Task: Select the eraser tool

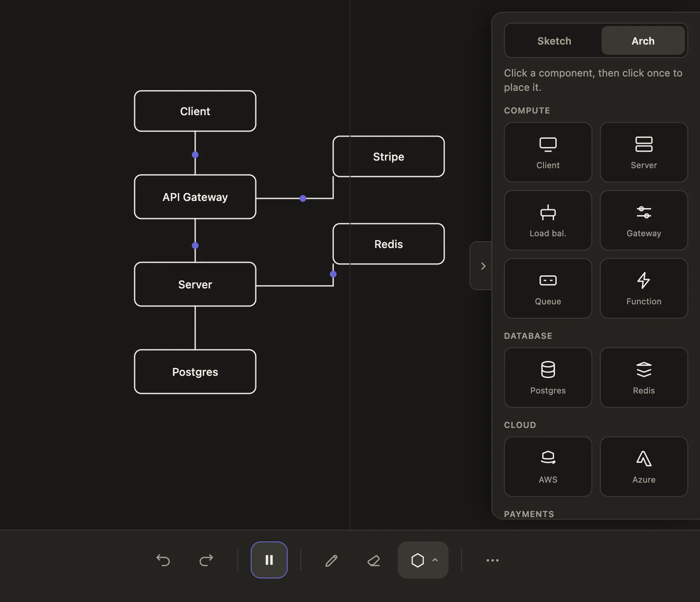Action: 374,560
